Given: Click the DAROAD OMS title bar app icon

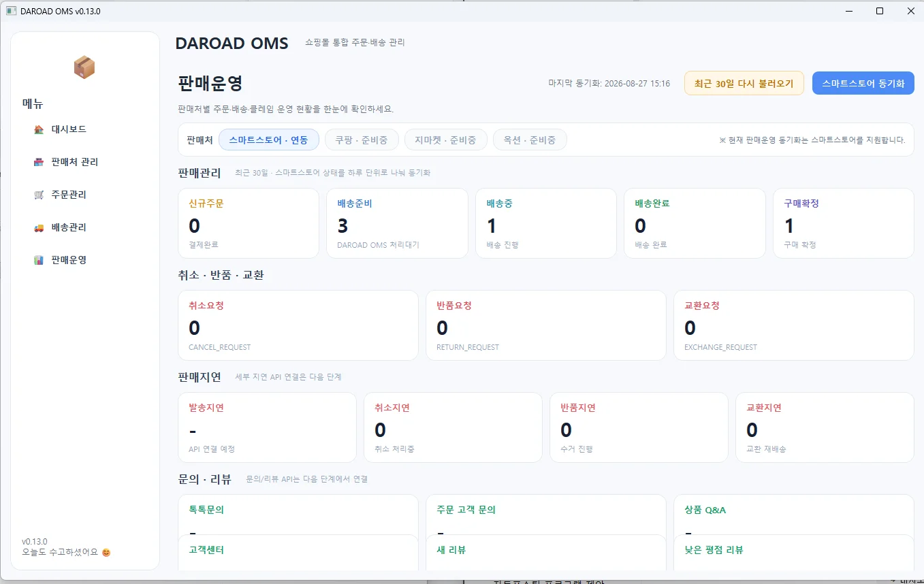Looking at the screenshot, I should pyautogui.click(x=11, y=11).
